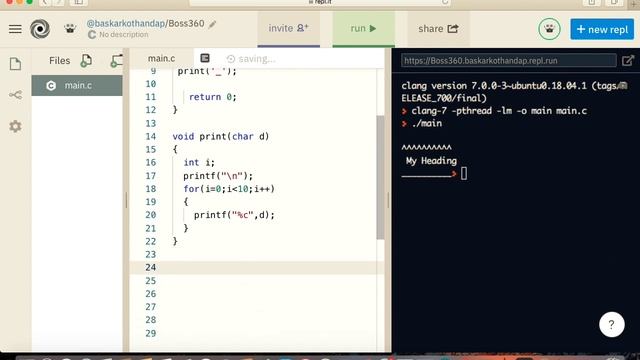
Task: Open version control sidebar icon
Action: pyautogui.click(x=15, y=95)
